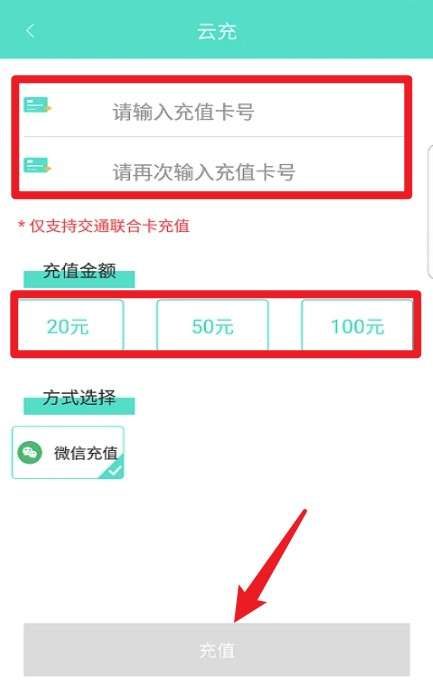Viewport: 433px width, 696px height.
Task: Click the card icon beside 请再次输入充值卡号
Action: pyautogui.click(x=37, y=165)
